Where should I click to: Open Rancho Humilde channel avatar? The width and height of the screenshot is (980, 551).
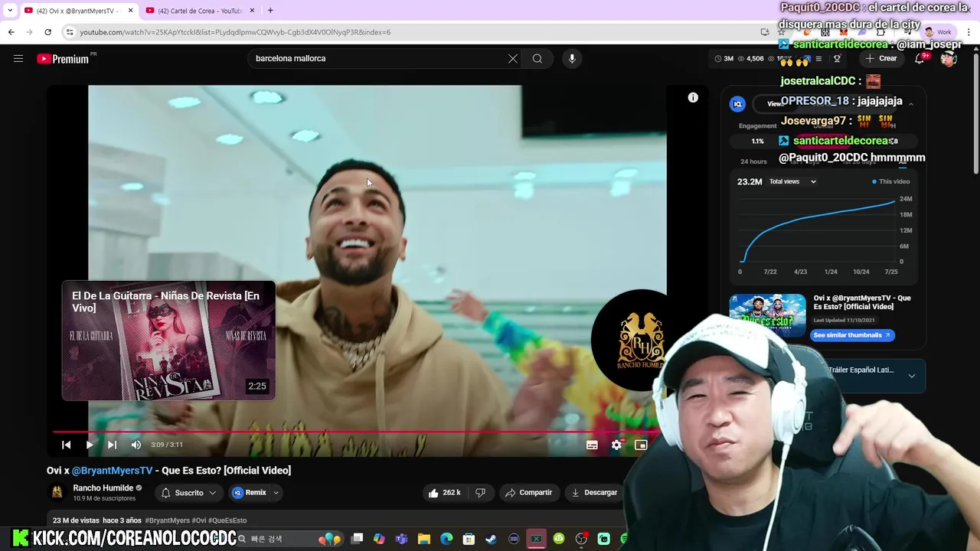pyautogui.click(x=57, y=493)
